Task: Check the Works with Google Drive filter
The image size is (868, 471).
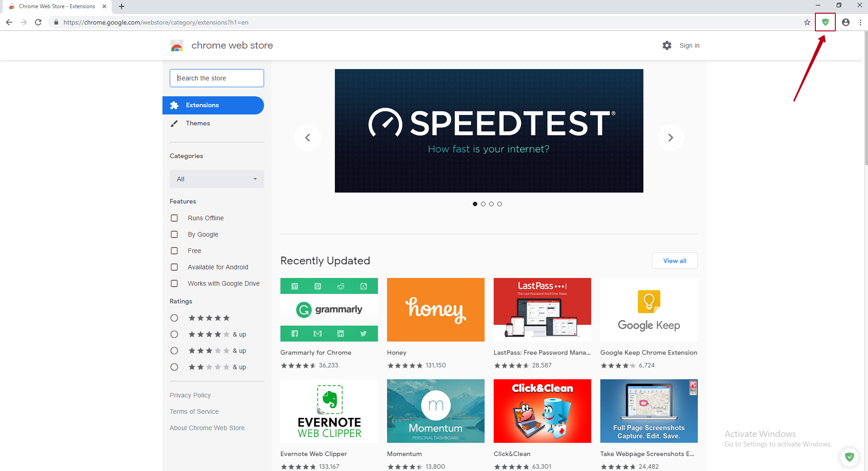Action: click(x=174, y=283)
